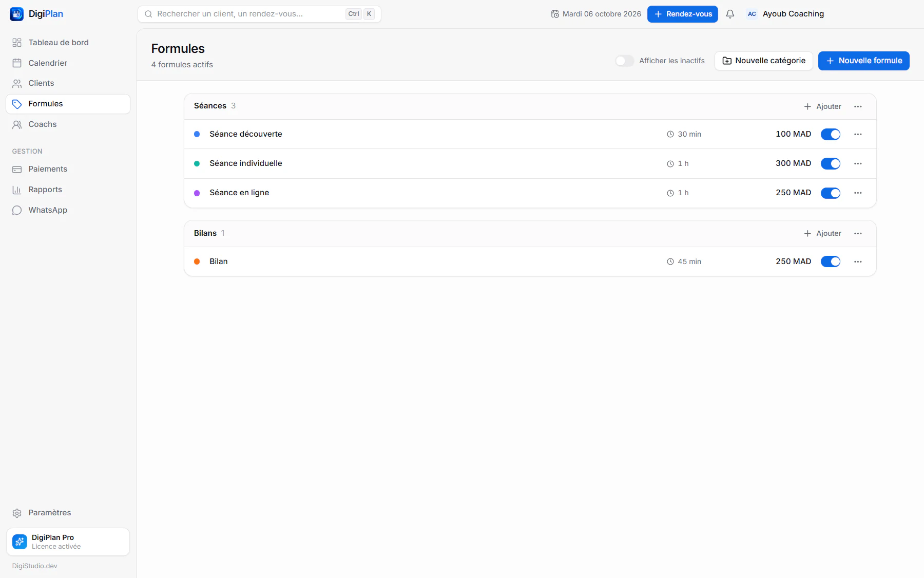Click the DigiPlan logo icon
The height and width of the screenshot is (578, 924).
(16, 14)
